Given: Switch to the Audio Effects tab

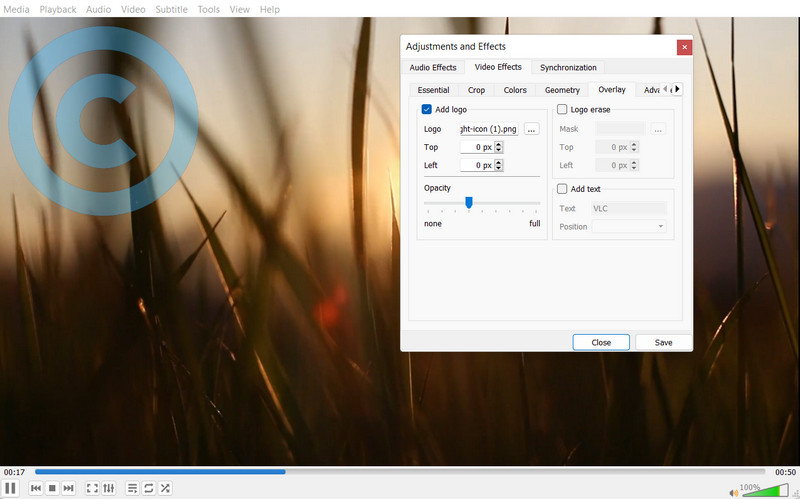Looking at the screenshot, I should tap(433, 67).
